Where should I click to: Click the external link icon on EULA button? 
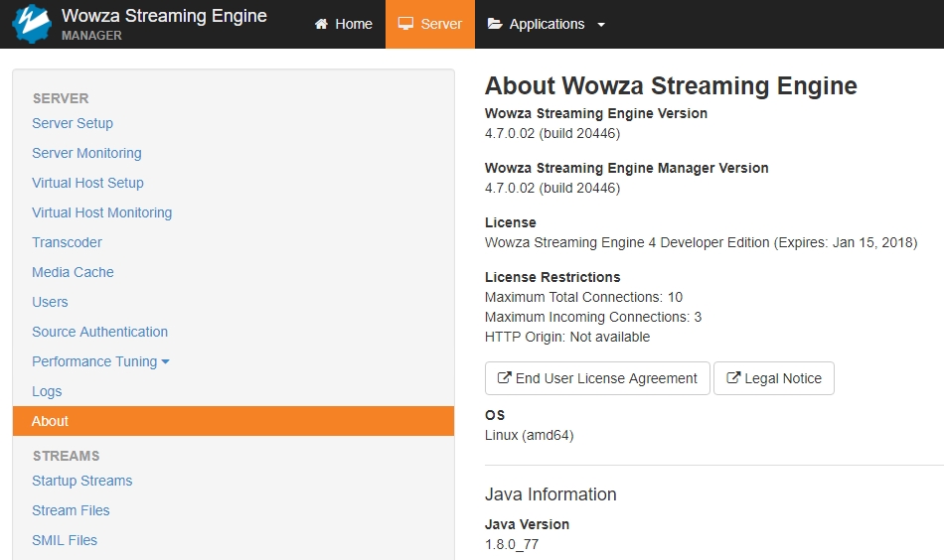point(504,377)
